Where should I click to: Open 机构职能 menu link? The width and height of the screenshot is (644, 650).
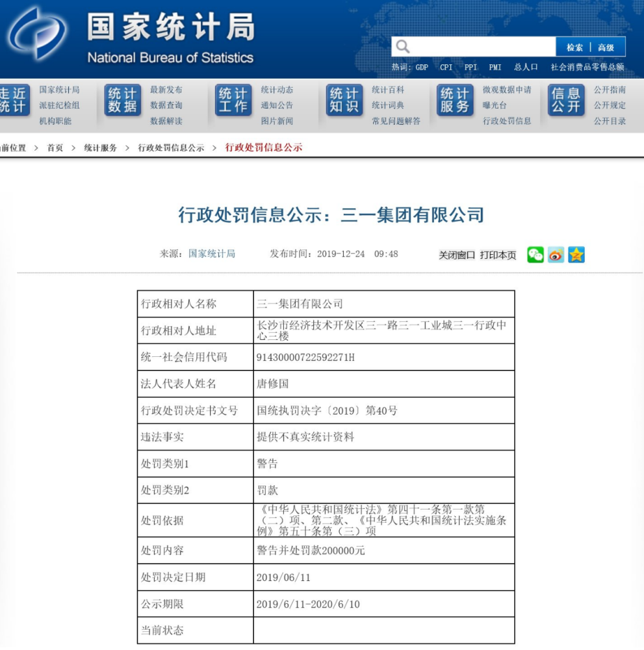pyautogui.click(x=55, y=121)
